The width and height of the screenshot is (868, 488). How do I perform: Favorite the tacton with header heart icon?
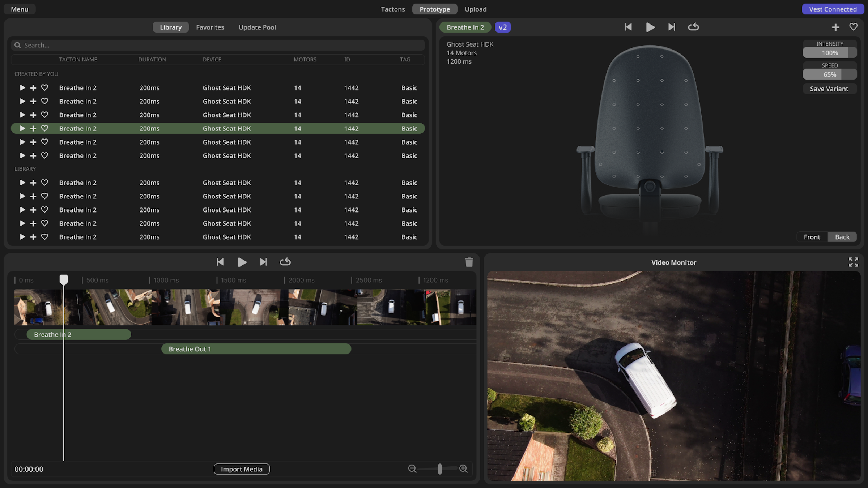coord(853,27)
